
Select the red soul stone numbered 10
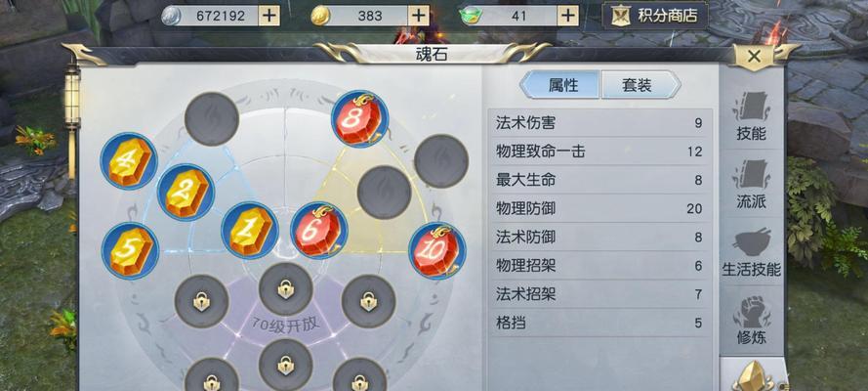click(x=437, y=251)
